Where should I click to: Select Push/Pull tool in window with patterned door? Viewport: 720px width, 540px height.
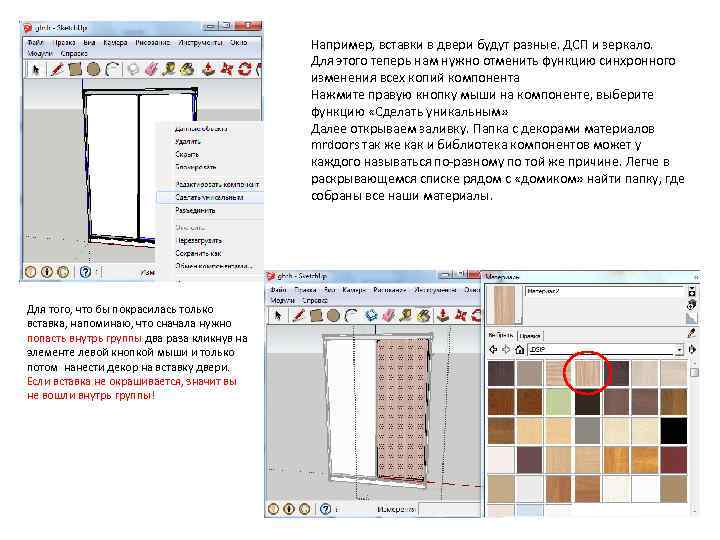[x=443, y=316]
